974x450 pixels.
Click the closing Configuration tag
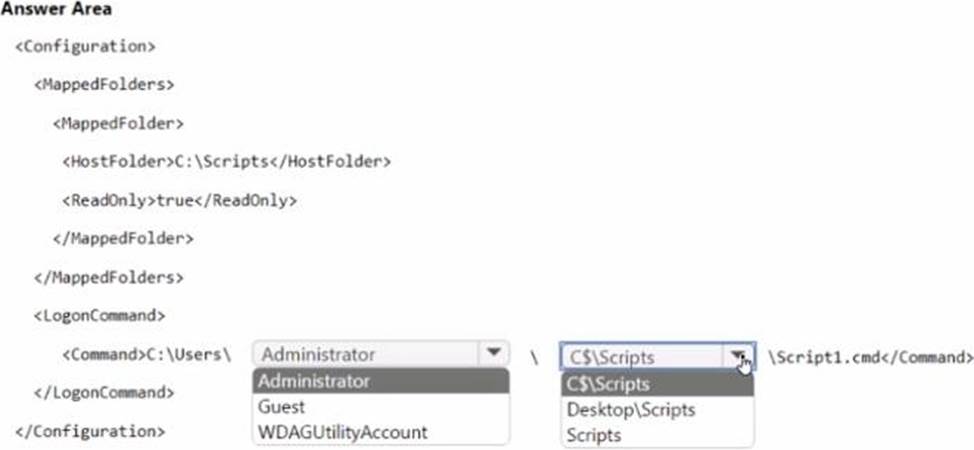[90, 431]
